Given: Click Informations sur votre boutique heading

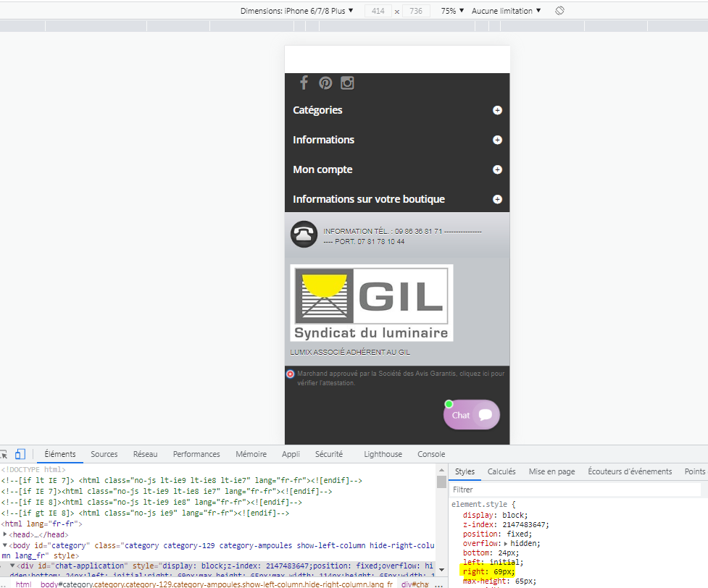Looking at the screenshot, I should (368, 199).
